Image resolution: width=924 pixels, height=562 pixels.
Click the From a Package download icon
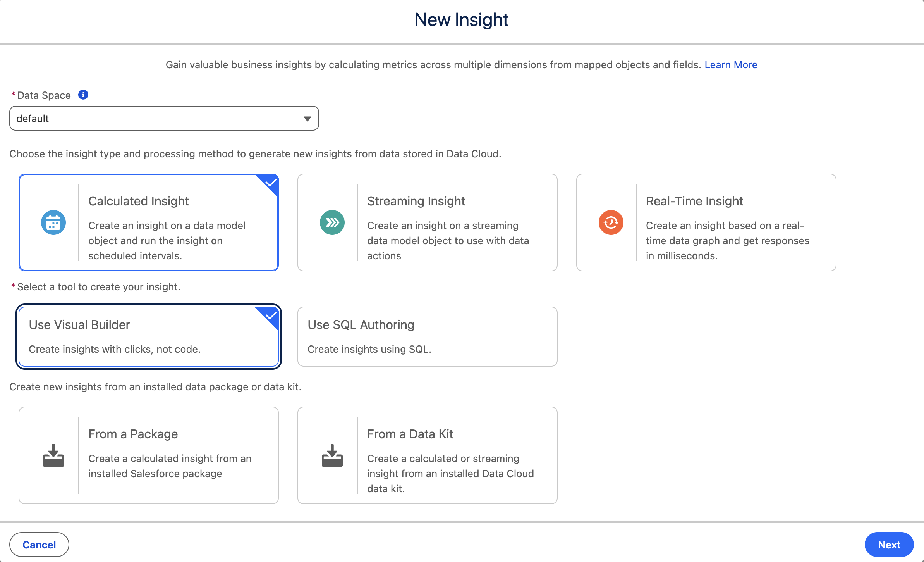53,455
